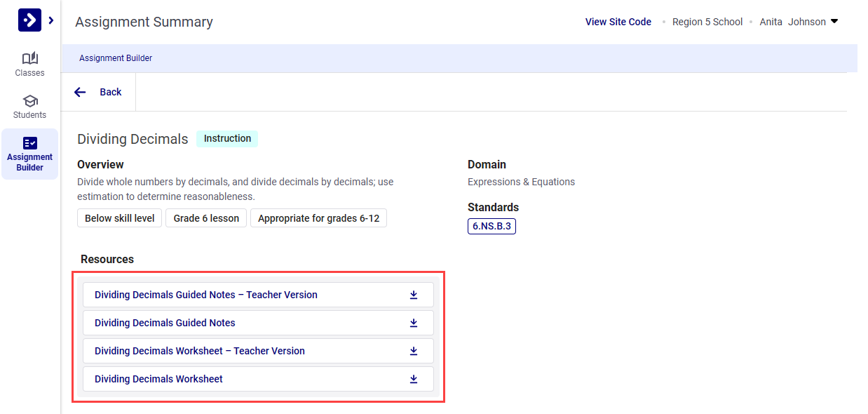Open the Dividing Decimals Worksheet link
This screenshot has height=414, width=868.
point(158,379)
